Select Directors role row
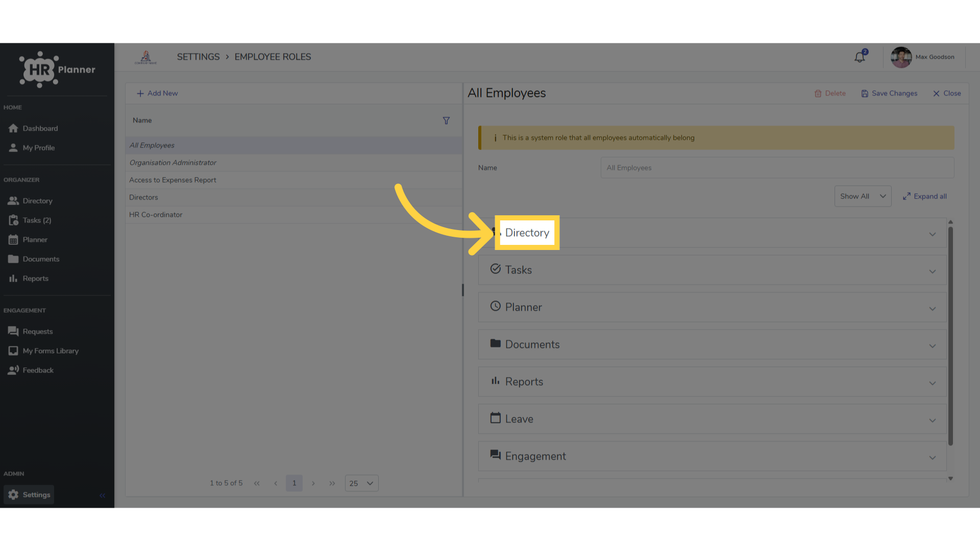 (x=293, y=197)
